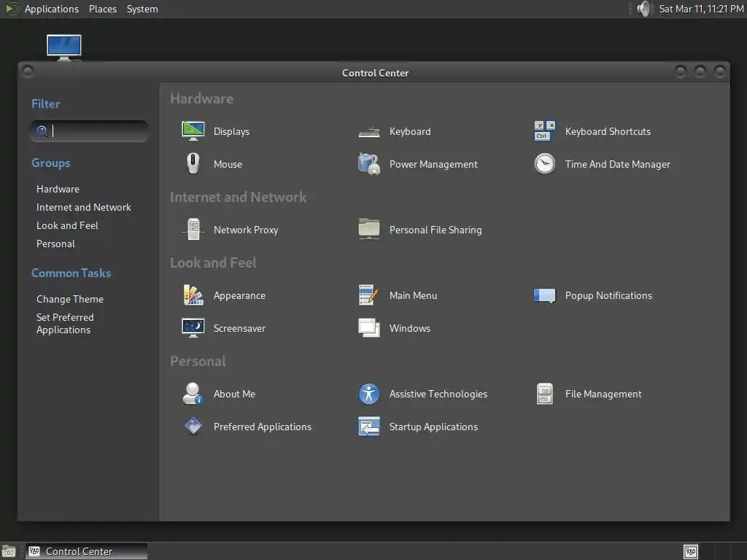
Task: Click the magnifier icon in the filter box
Action: coord(42,131)
